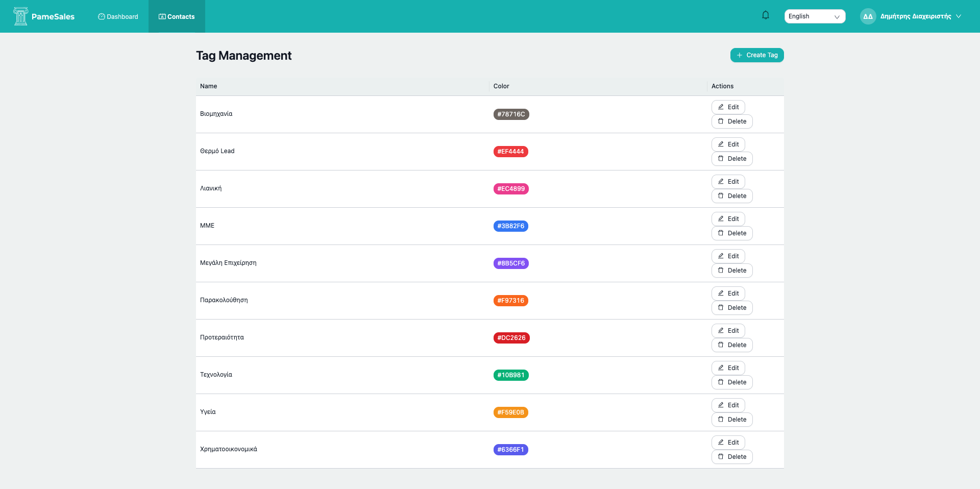980x489 pixels.
Task: Open the English language dropdown
Action: [x=814, y=16]
